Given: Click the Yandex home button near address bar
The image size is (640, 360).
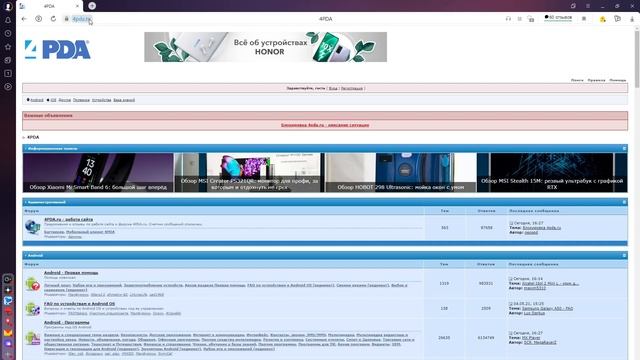Looking at the screenshot, I should click(x=38, y=19).
